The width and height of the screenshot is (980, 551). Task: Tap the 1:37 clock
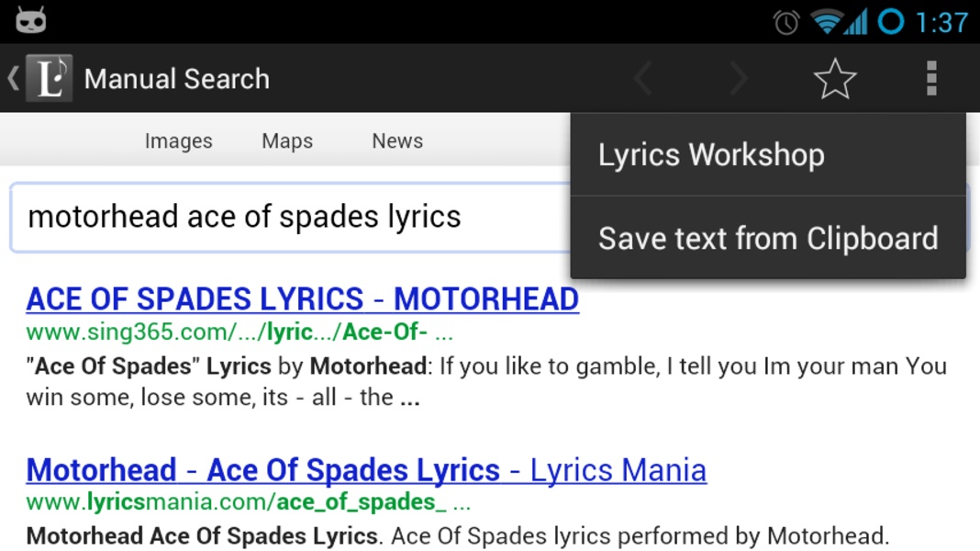click(941, 23)
